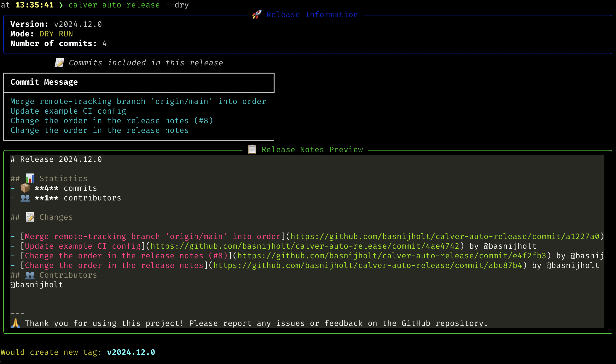Select the cyan 'Merge remote-tracking branch' table row

pos(138,101)
